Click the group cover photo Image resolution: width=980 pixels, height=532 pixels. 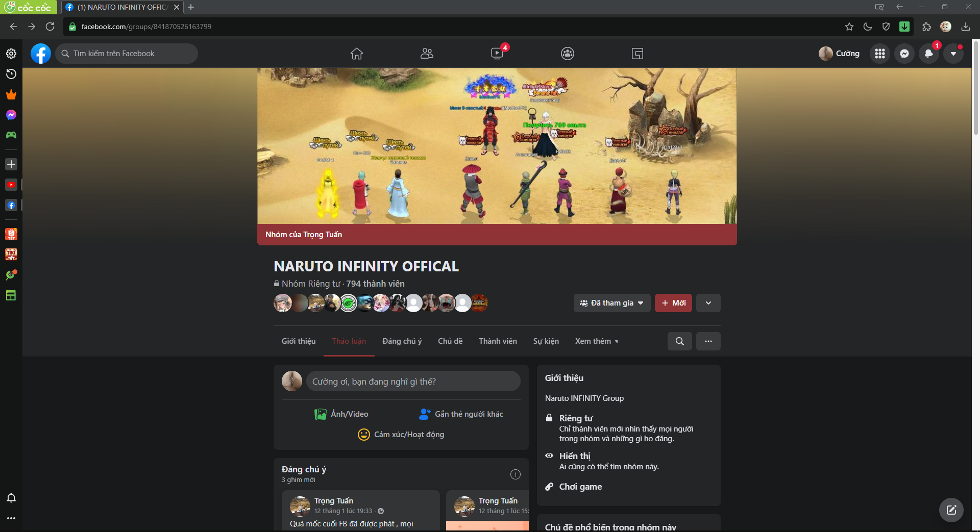[497, 146]
